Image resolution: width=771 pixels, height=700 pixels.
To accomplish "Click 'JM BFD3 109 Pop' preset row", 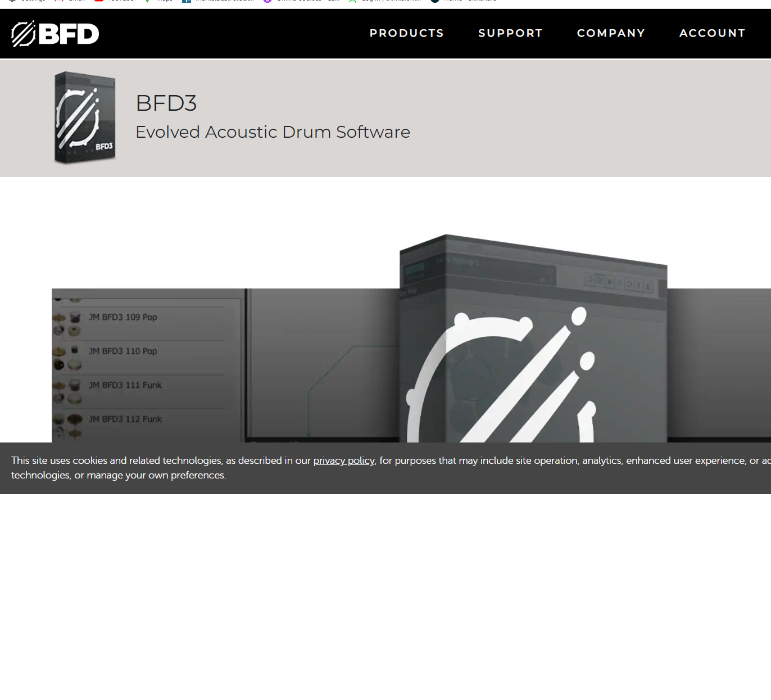I will (x=138, y=323).
